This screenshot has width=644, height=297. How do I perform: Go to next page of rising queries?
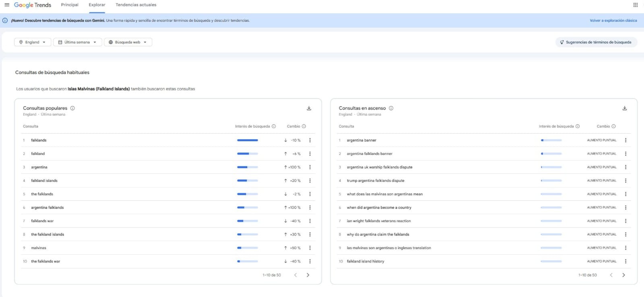click(624, 275)
